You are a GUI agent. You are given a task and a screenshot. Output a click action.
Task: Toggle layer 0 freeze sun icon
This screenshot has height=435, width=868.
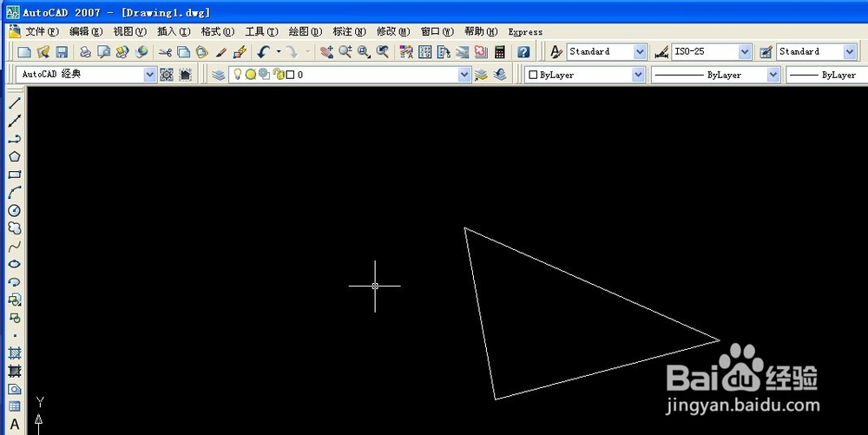point(250,74)
